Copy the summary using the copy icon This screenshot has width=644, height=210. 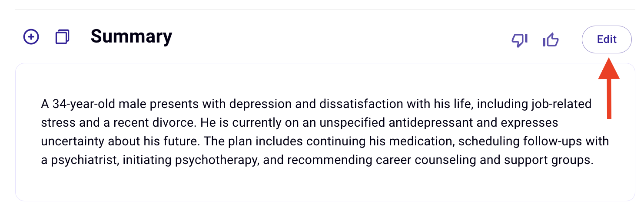[x=63, y=37]
